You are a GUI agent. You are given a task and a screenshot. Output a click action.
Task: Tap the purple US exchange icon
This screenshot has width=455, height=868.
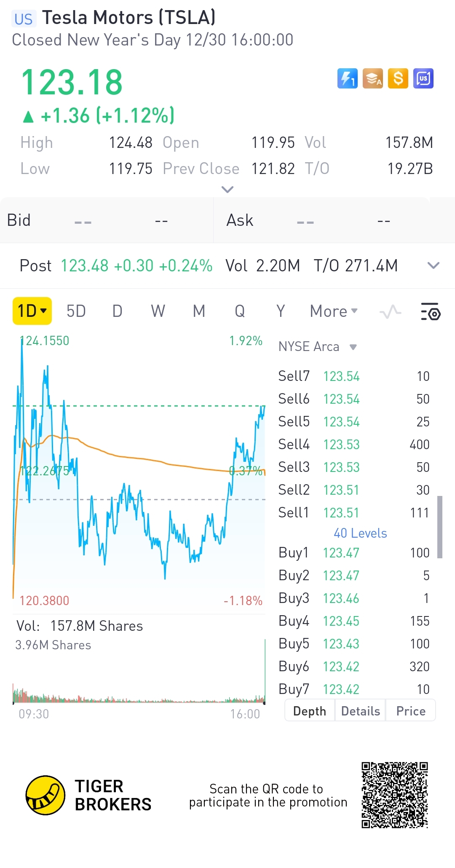tap(423, 78)
